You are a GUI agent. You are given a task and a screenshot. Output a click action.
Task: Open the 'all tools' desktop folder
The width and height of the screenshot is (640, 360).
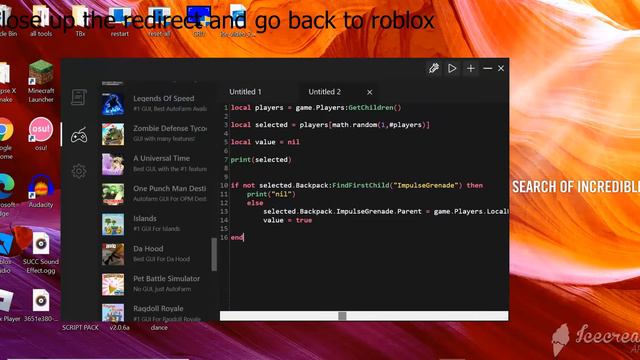[x=41, y=21]
